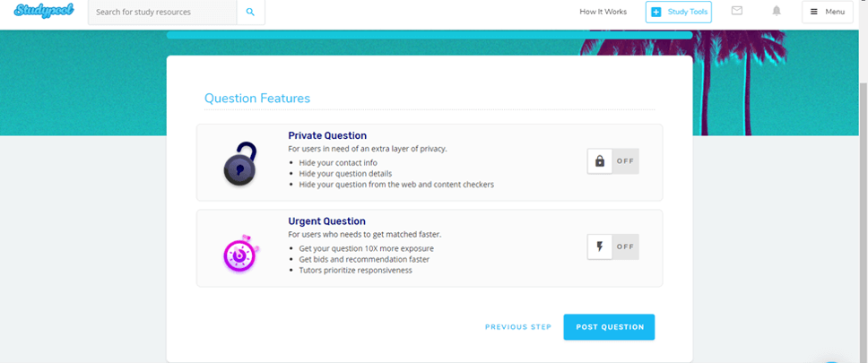868x363 pixels.
Task: Click the Private Question heading
Action: pos(327,135)
